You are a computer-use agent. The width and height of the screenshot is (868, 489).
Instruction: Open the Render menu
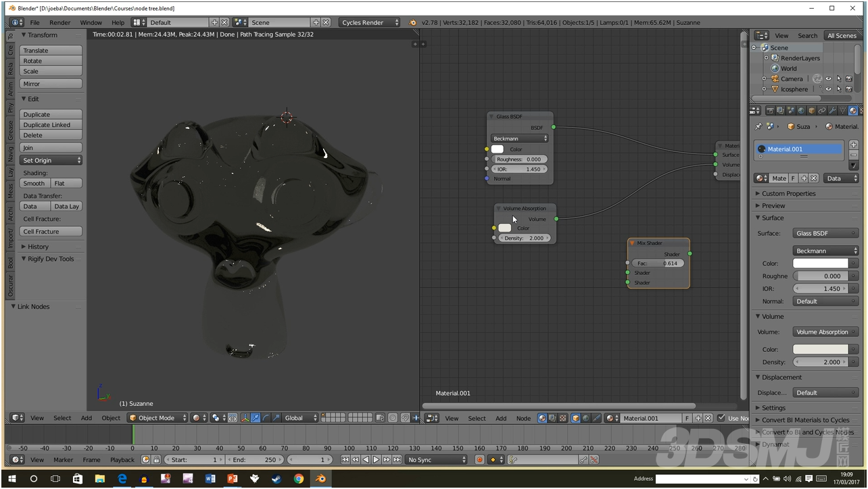tap(59, 22)
